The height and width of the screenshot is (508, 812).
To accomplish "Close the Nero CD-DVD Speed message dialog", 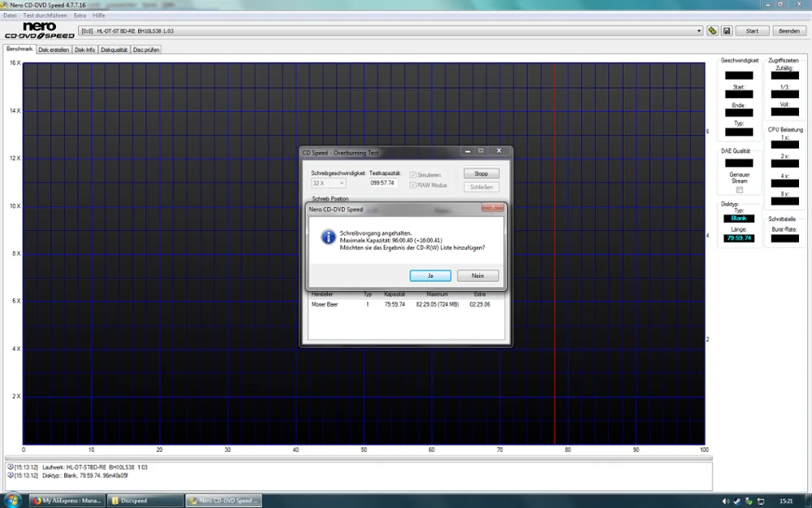I will [x=493, y=207].
